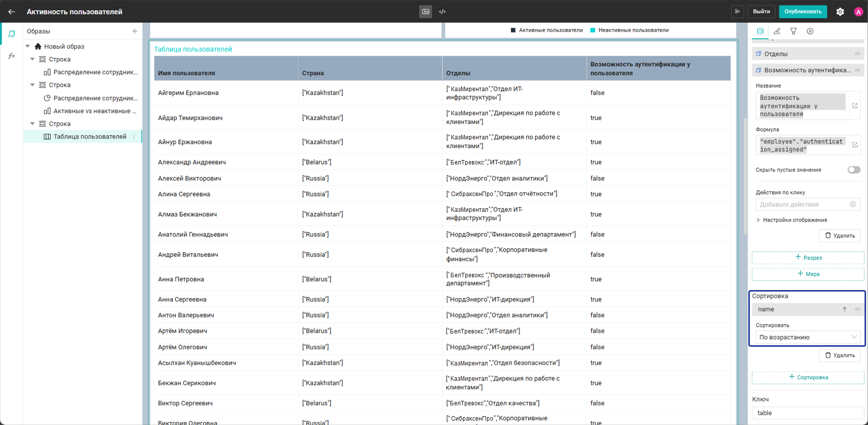The height and width of the screenshot is (425, 868).
Task: Open the gear settings in the header
Action: click(840, 12)
